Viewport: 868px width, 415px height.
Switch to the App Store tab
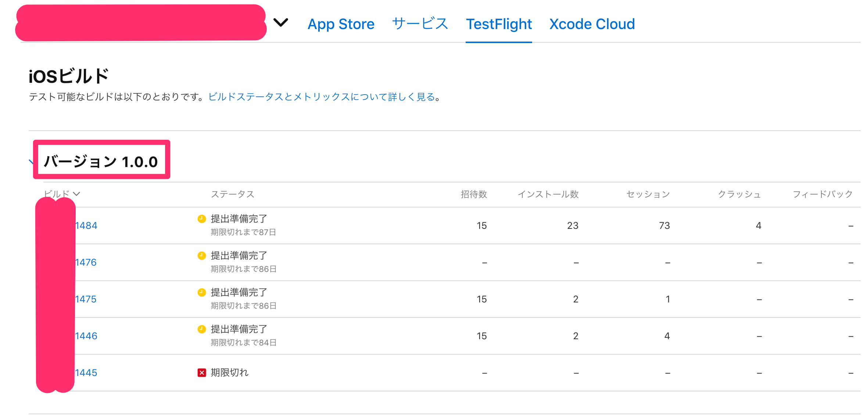click(341, 24)
